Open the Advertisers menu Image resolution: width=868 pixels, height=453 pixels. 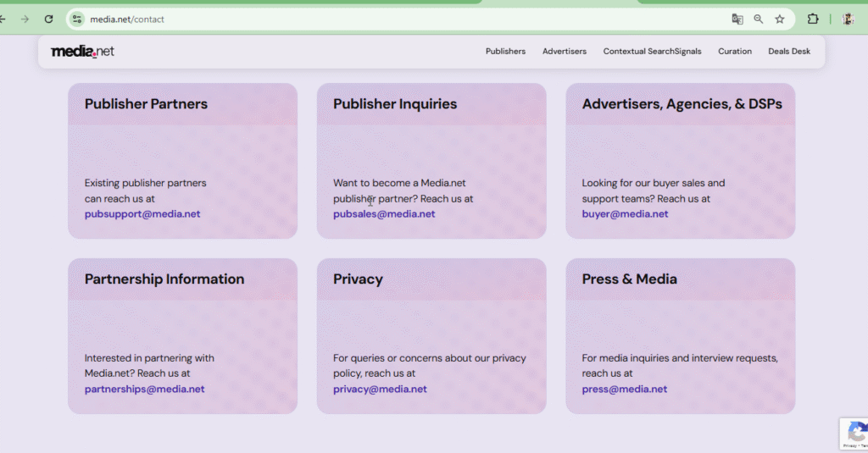(x=564, y=51)
